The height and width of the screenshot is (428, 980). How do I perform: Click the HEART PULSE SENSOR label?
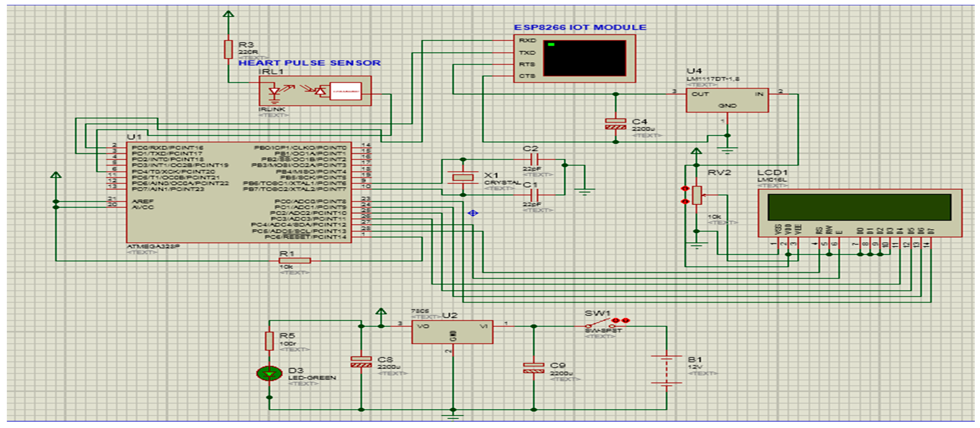[x=309, y=63]
